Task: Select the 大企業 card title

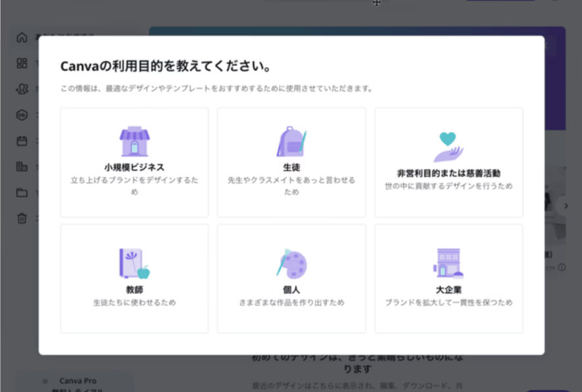Action: [x=449, y=289]
